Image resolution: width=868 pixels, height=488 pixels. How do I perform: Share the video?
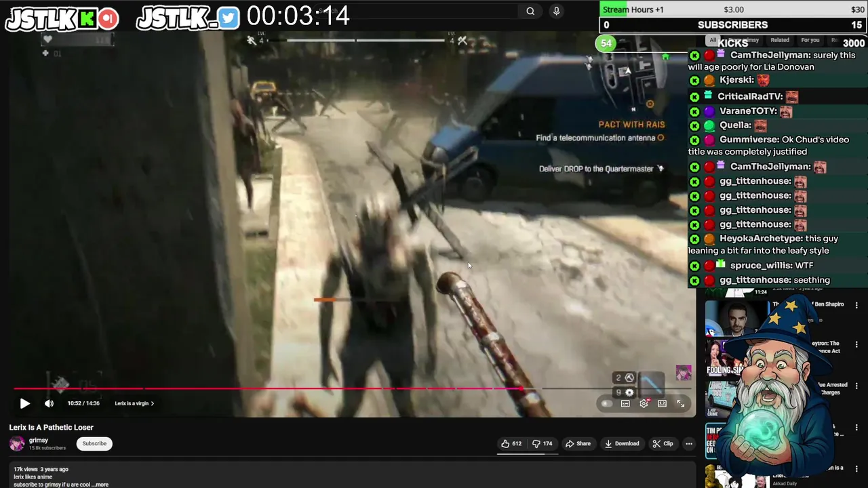pyautogui.click(x=578, y=444)
